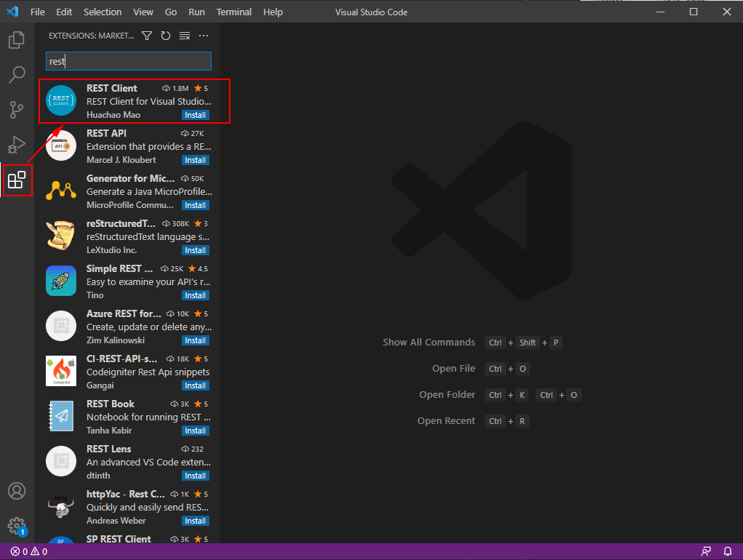Click the extensions search box containing rest
The image size is (743, 560).
point(129,61)
